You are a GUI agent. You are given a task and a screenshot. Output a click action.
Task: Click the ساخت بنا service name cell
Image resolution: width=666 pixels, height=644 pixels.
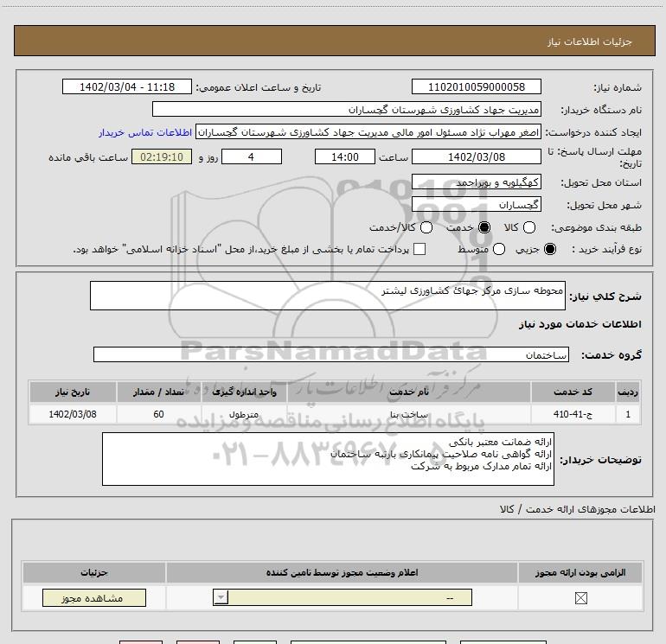(x=408, y=414)
